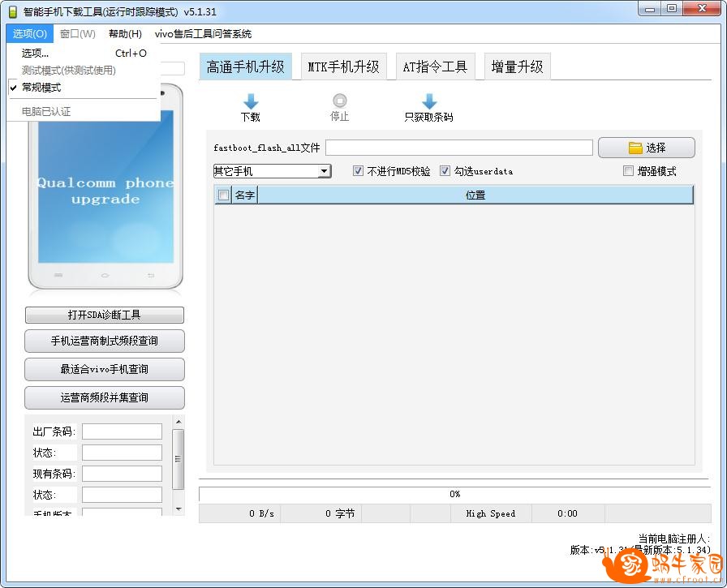Toggle 勾选userdata checkbox
The height and width of the screenshot is (588, 727).
(x=445, y=171)
